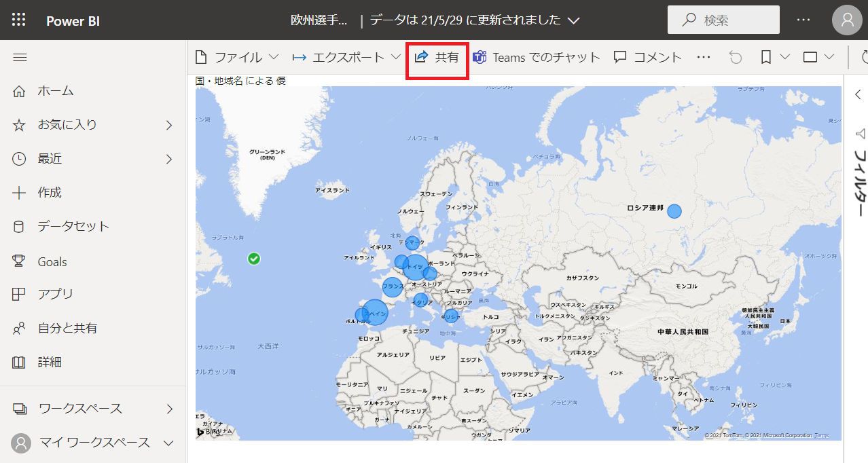
Task: Click the Reset to default undo icon
Action: coord(736,58)
